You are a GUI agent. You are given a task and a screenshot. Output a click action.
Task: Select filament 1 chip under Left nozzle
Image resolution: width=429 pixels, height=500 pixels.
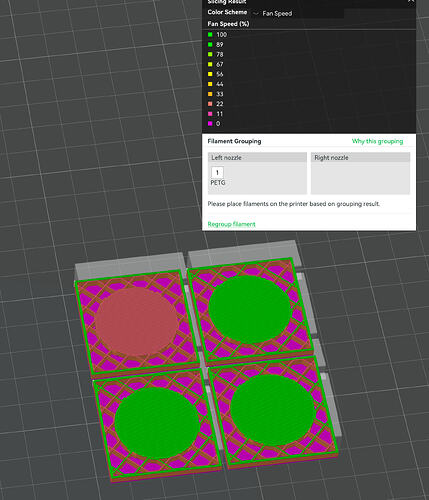(217, 172)
